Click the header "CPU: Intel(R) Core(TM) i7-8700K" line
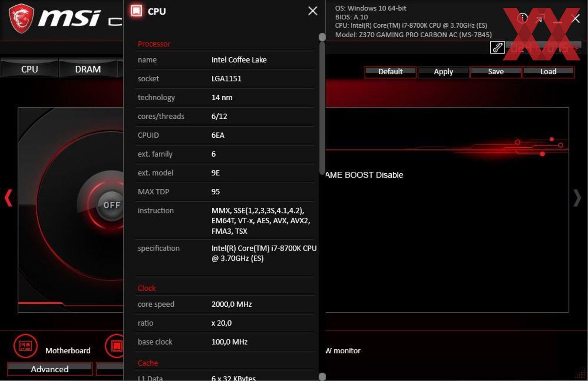Image resolution: width=588 pixels, height=381 pixels. coord(411,25)
